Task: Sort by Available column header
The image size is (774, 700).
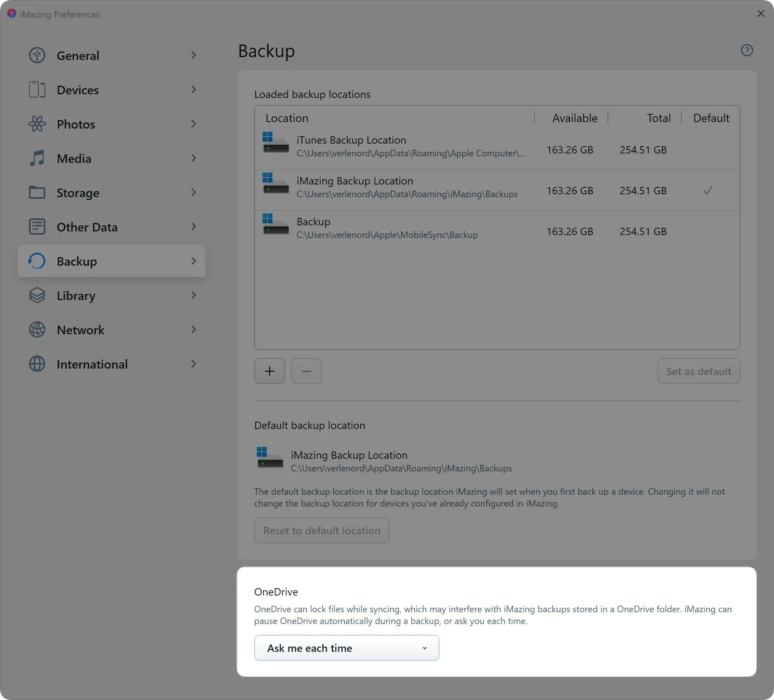Action: point(574,118)
